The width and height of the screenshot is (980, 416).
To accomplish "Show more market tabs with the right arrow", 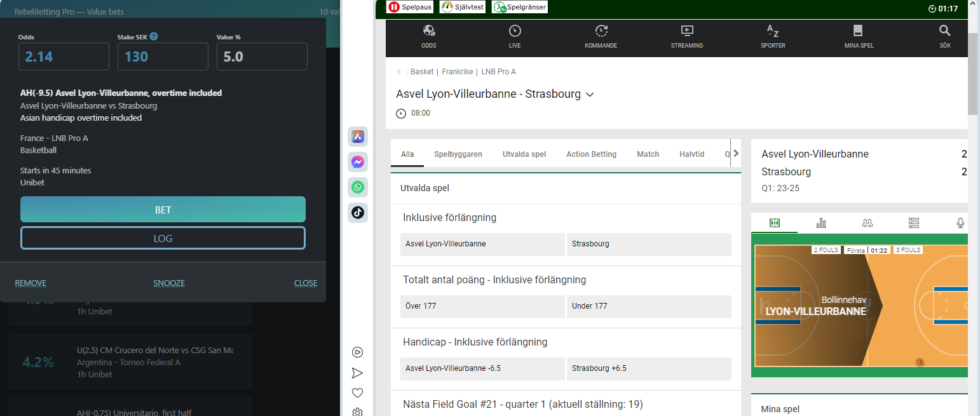I will coord(736,153).
